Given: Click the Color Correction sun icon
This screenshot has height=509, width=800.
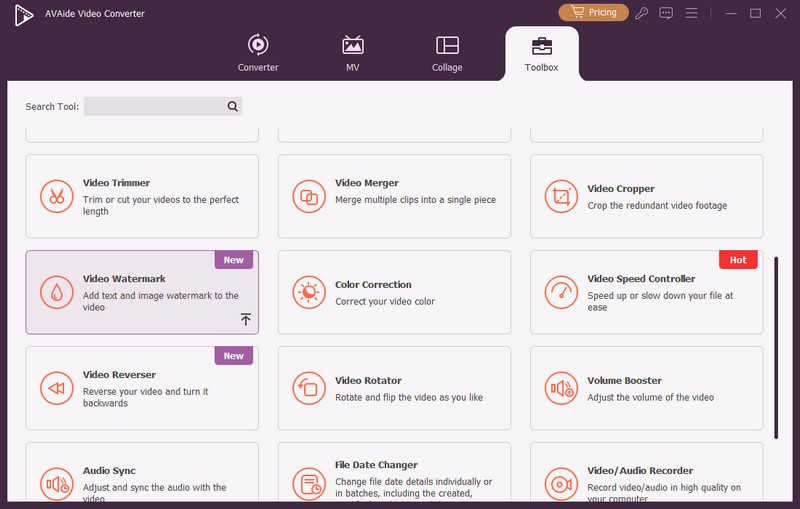Looking at the screenshot, I should tap(308, 292).
